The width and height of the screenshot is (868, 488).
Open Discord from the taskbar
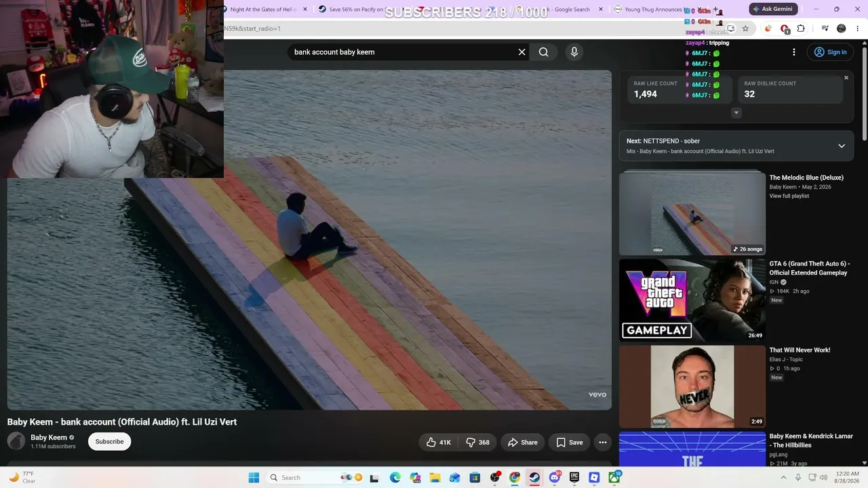pos(554,478)
